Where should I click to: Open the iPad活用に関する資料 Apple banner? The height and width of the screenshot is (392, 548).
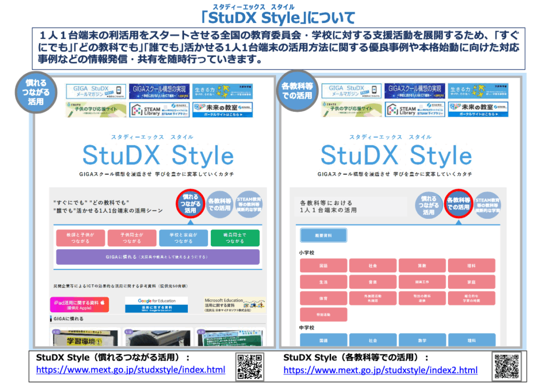pyautogui.click(x=80, y=305)
